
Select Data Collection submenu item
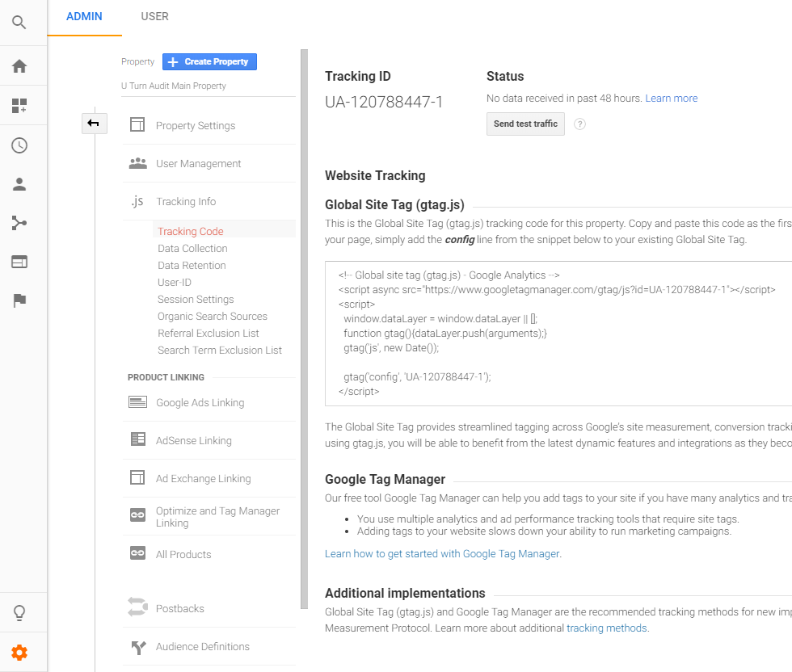click(192, 249)
